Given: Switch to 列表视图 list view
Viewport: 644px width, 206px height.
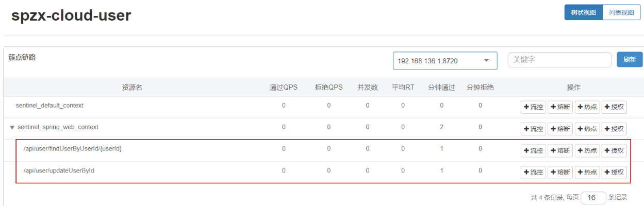Looking at the screenshot, I should pos(621,12).
